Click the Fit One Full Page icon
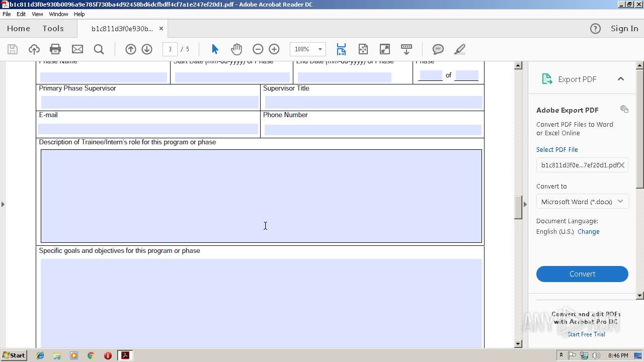Screen dimensions: 644x362 coord(363,49)
